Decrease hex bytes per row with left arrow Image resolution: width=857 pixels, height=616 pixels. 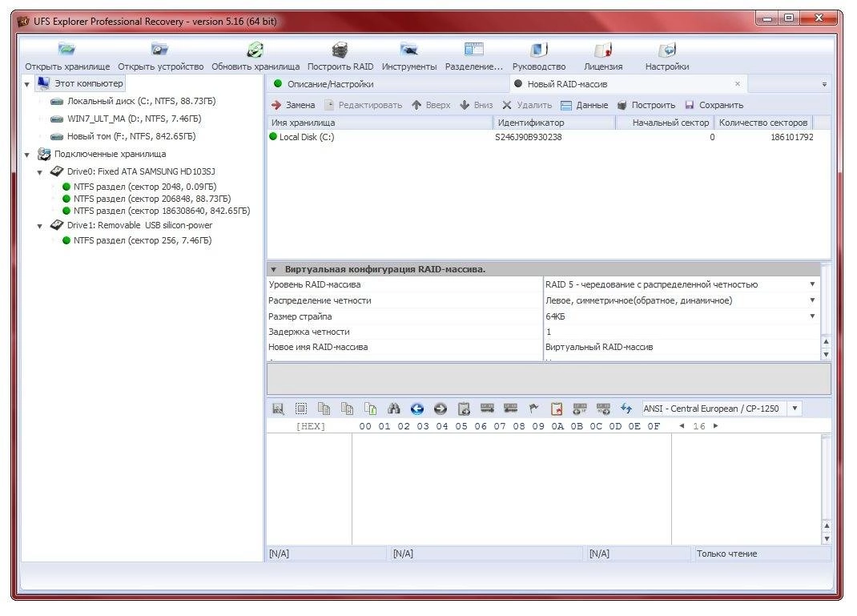tap(682, 426)
